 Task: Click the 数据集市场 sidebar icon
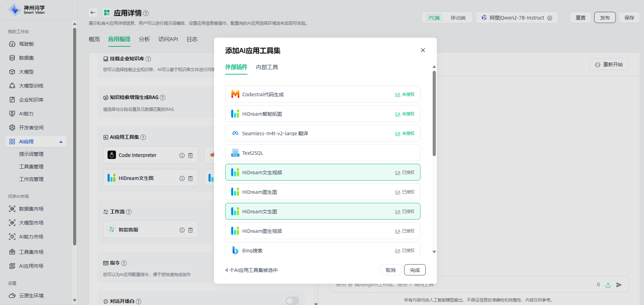click(x=12, y=209)
